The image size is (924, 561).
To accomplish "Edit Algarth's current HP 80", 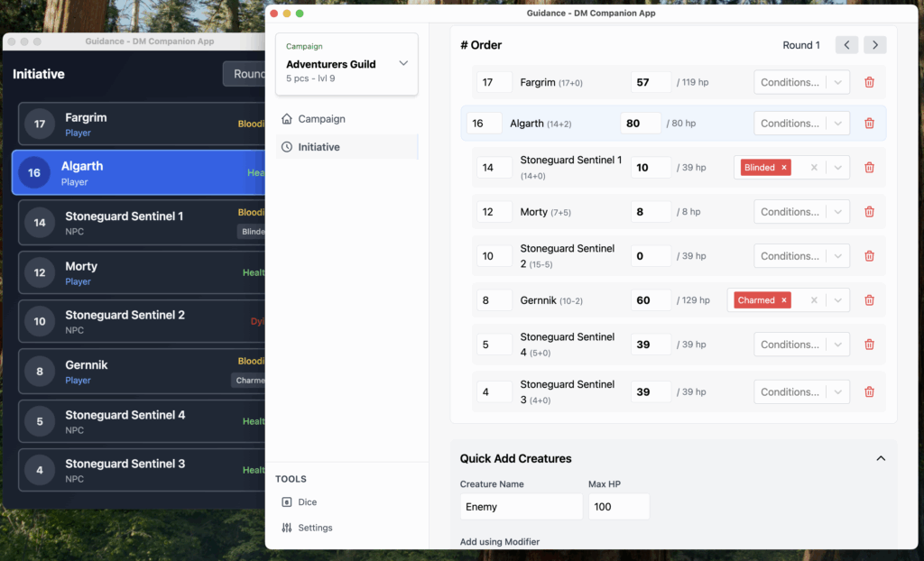I will click(641, 124).
